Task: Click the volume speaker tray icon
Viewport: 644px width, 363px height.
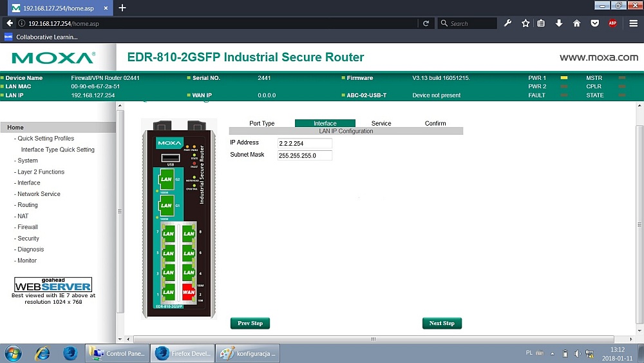Action: (x=577, y=353)
